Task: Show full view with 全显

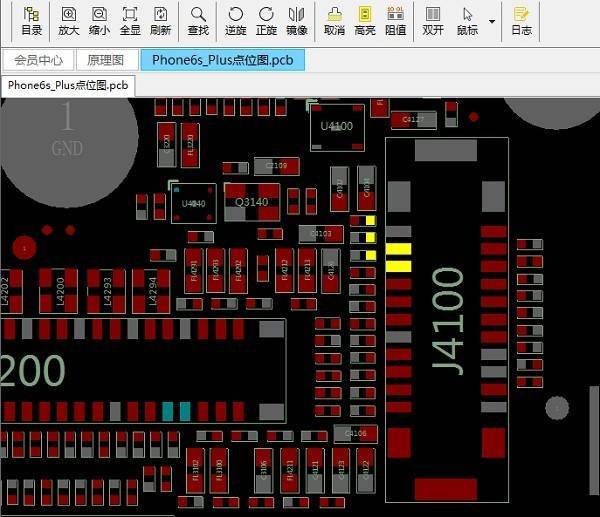Action: (129, 20)
